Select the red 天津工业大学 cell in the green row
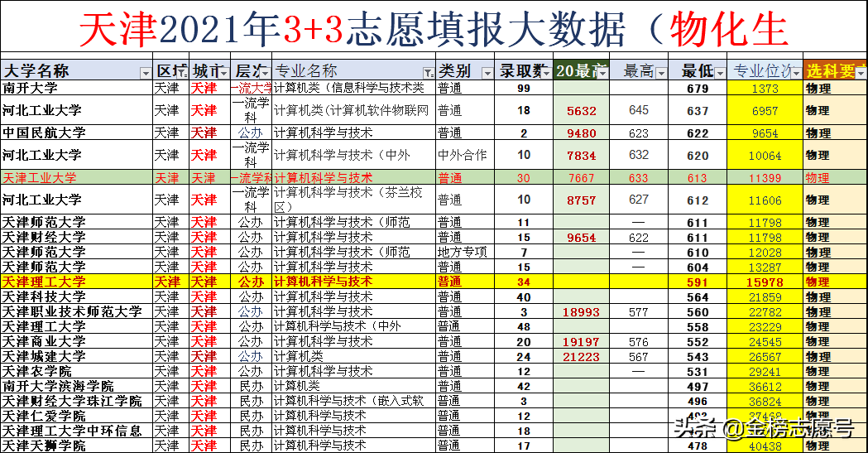This screenshot has height=453, width=868. pyautogui.click(x=76, y=178)
